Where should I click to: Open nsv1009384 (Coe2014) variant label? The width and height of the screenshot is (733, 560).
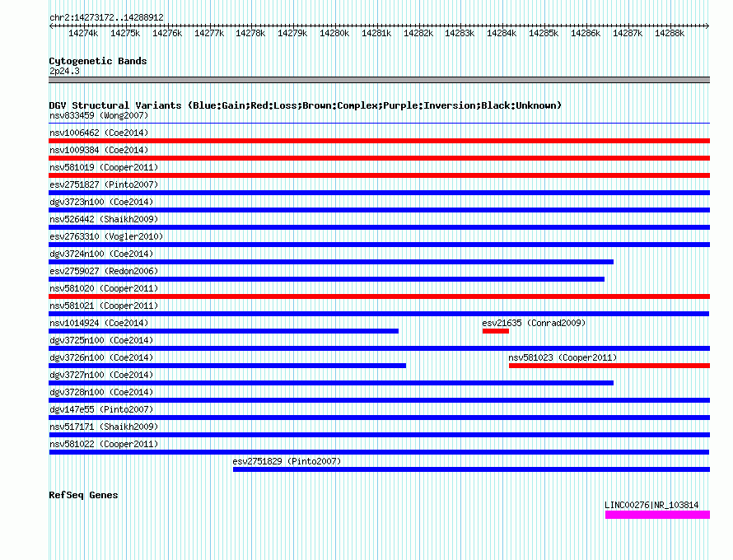99,150
